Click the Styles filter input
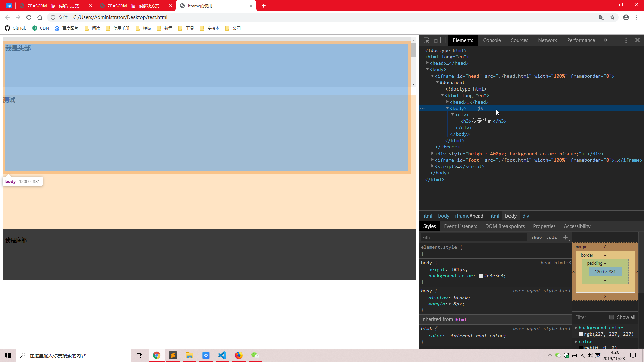 pyautogui.click(x=473, y=237)
